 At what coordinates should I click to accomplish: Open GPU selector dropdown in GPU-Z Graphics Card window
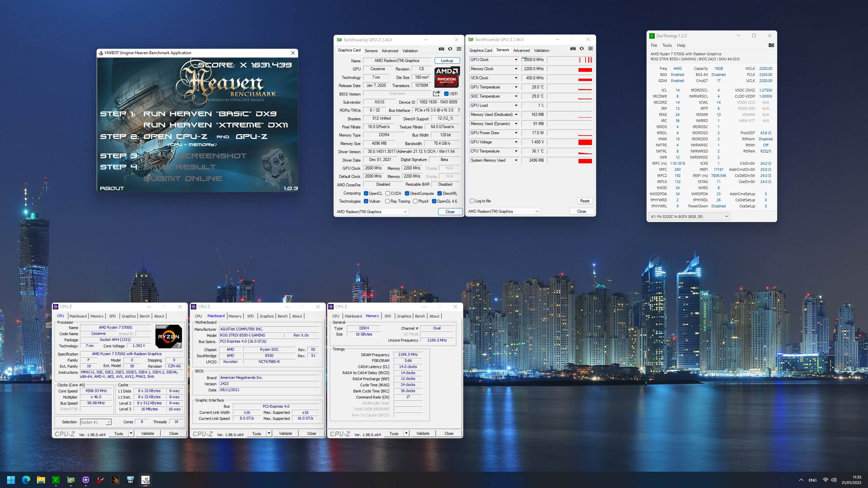[372, 212]
